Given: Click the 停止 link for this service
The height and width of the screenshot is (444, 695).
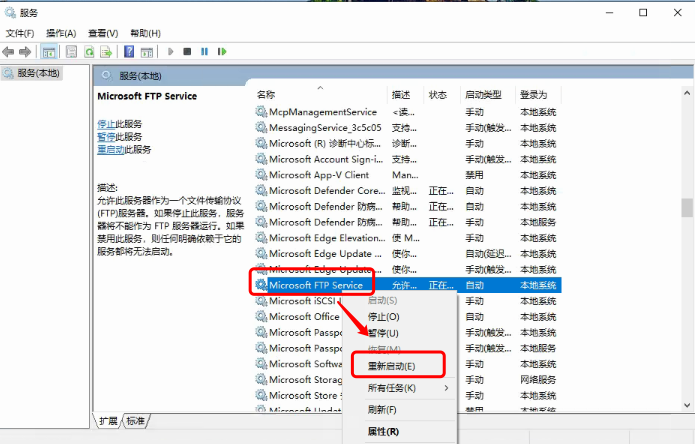Looking at the screenshot, I should click(105, 124).
